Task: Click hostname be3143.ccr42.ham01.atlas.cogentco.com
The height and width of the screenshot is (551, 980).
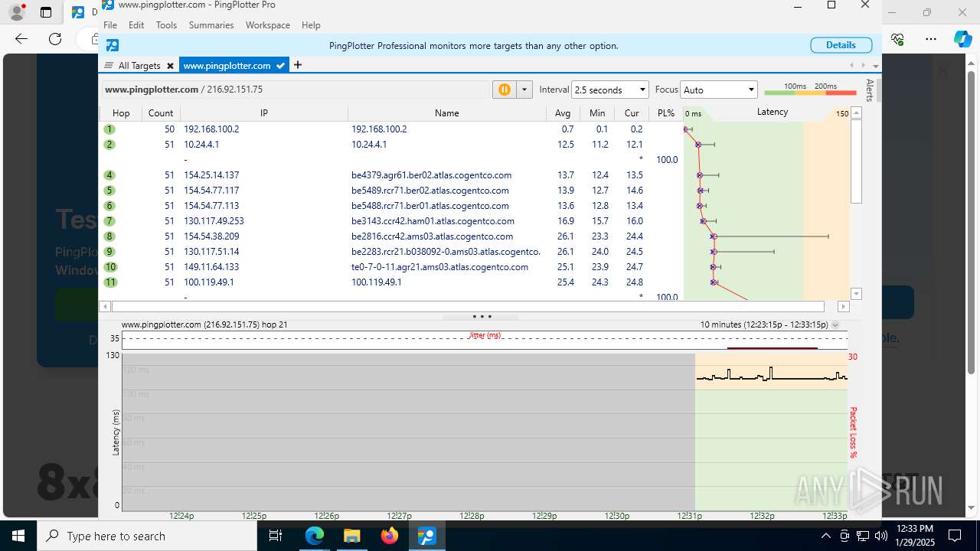Action: [x=432, y=221]
